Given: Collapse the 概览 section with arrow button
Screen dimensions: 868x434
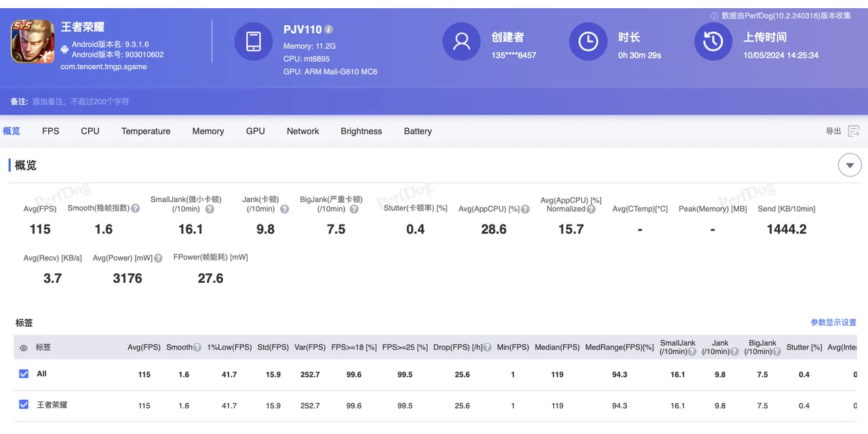Looking at the screenshot, I should (x=850, y=165).
